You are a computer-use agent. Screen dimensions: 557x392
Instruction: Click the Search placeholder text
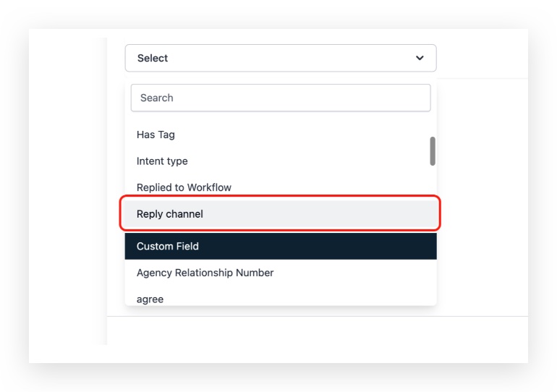tap(157, 98)
